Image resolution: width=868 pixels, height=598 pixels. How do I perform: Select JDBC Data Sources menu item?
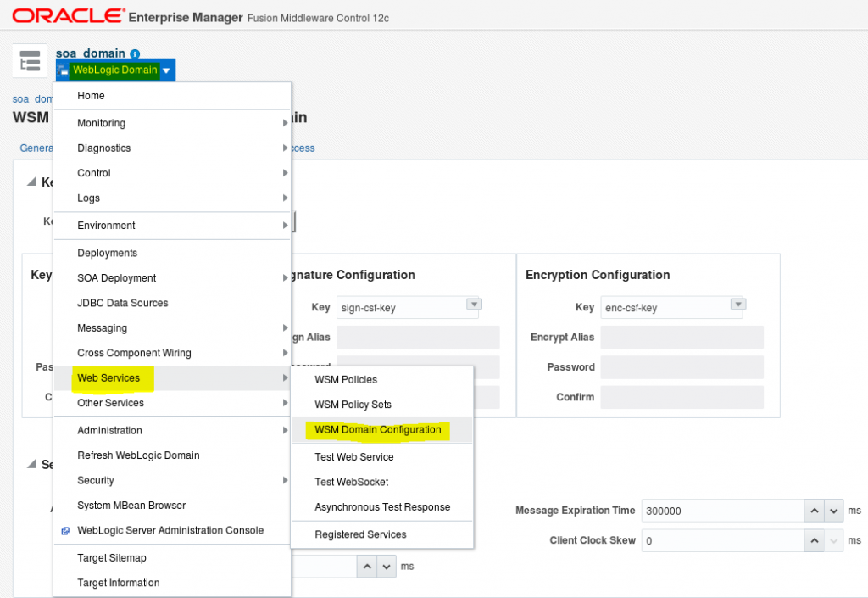pyautogui.click(x=171, y=303)
